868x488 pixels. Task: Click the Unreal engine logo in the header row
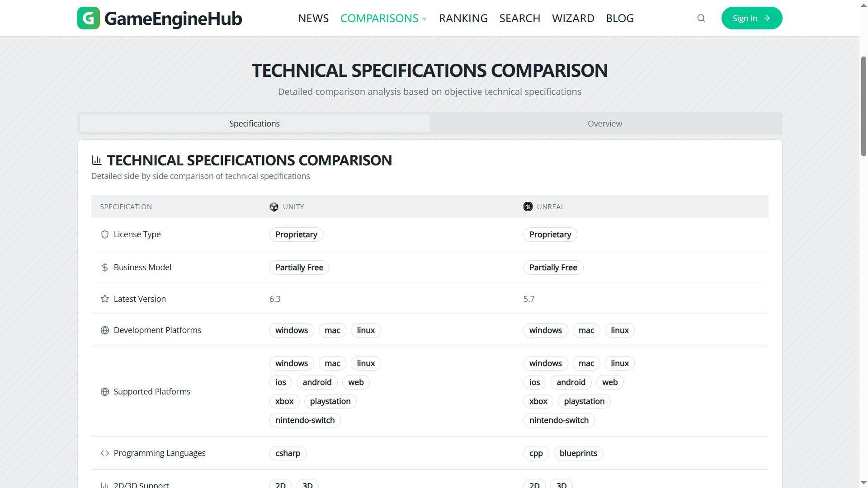[528, 206]
